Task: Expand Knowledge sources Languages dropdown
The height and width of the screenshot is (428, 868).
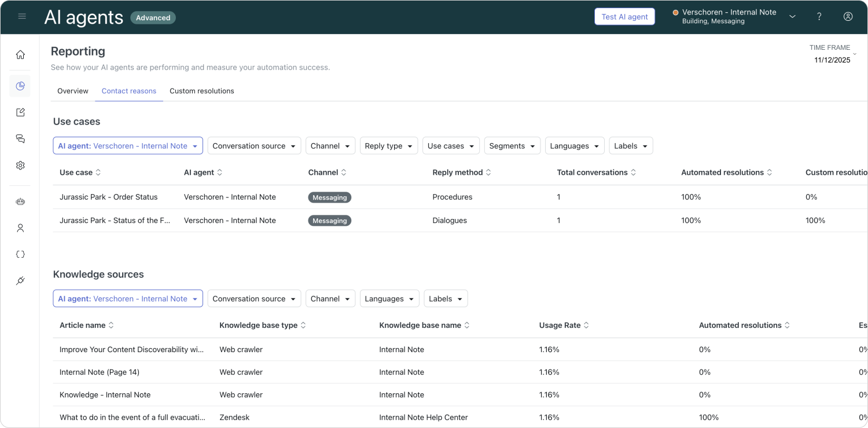Action: click(x=389, y=299)
